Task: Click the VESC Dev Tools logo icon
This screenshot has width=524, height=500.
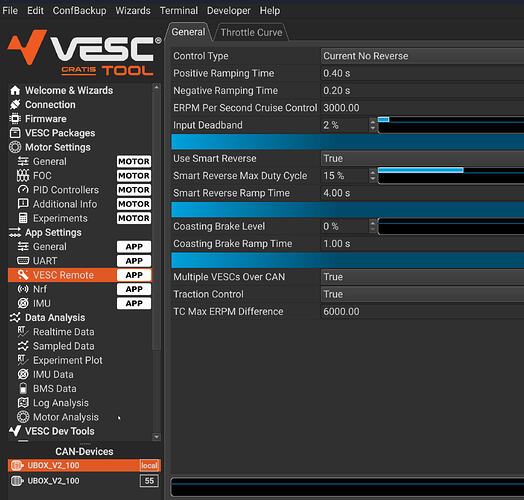Action: click(15, 431)
